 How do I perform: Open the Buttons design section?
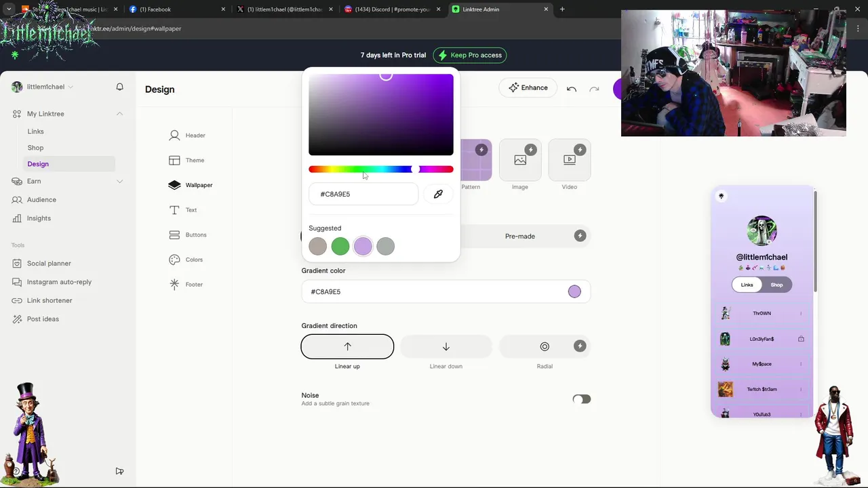click(x=187, y=235)
